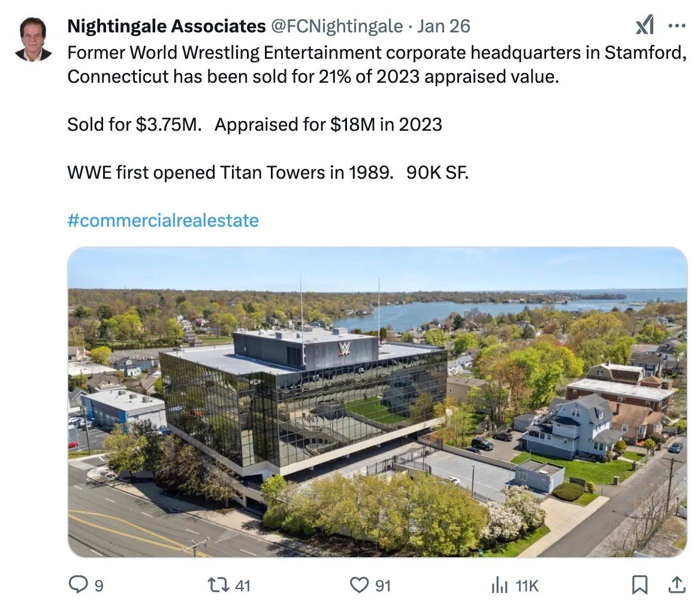Click the 91 likes count
Screen dimensions: 700x607
(382, 585)
